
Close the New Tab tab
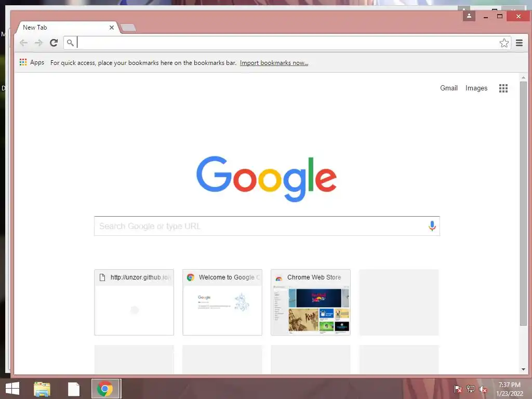[x=112, y=28]
